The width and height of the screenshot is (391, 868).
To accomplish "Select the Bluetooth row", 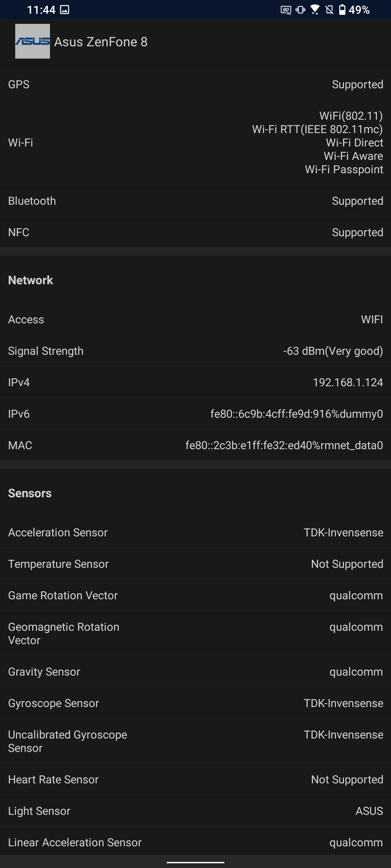I will click(x=195, y=201).
